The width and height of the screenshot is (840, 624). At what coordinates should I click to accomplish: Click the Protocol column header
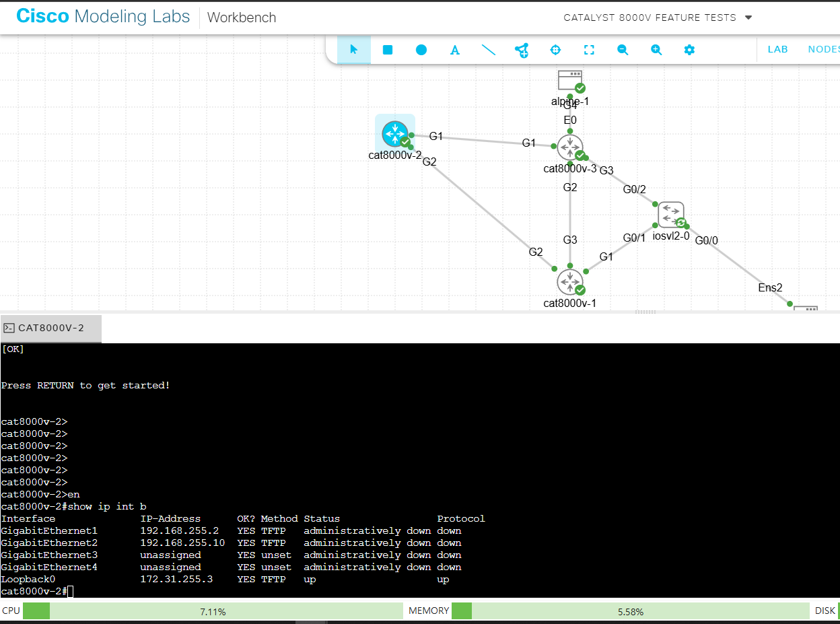pos(461,518)
